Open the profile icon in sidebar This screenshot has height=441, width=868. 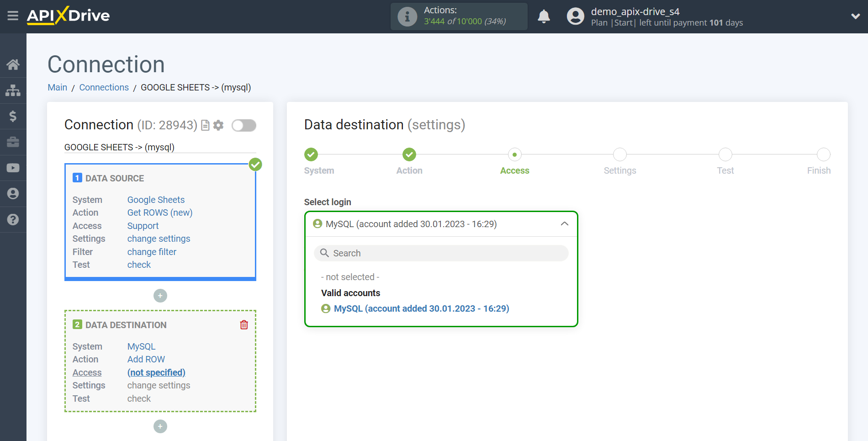(13, 194)
